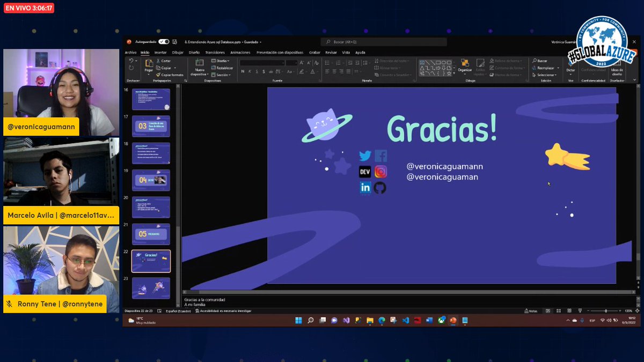Click the bulleted list icon

pyautogui.click(x=327, y=62)
